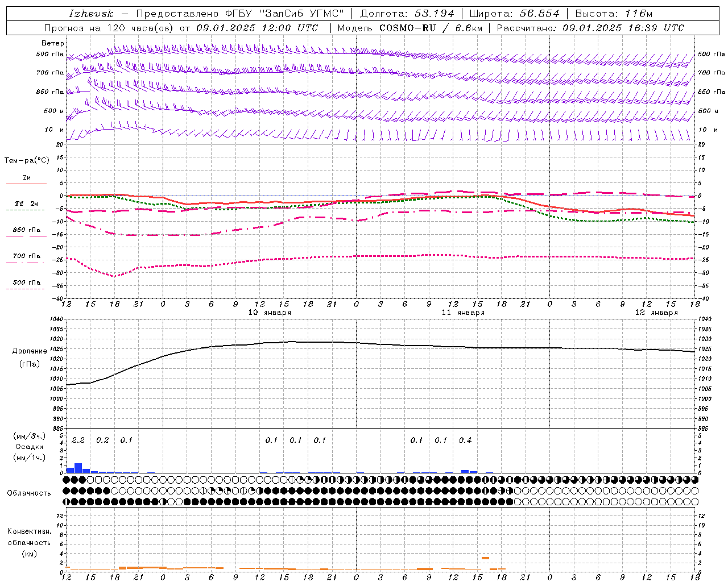The height and width of the screenshot is (582, 728).
Task: Click the Давление pressure panel label
Action: (30, 351)
